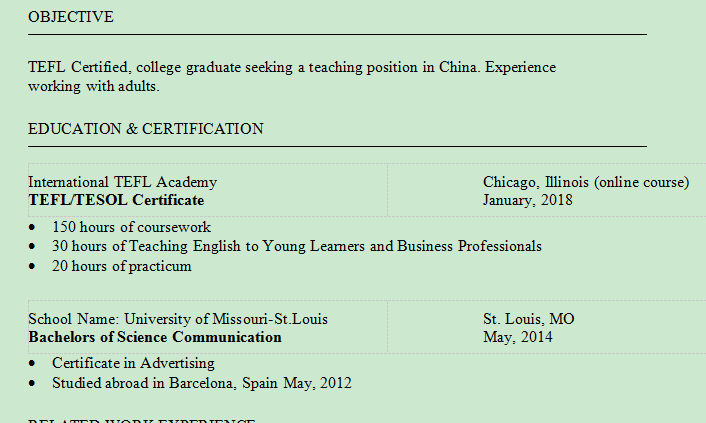This screenshot has height=423, width=706.
Task: Click the '150 hours of coursework' bullet item
Action: click(x=131, y=227)
